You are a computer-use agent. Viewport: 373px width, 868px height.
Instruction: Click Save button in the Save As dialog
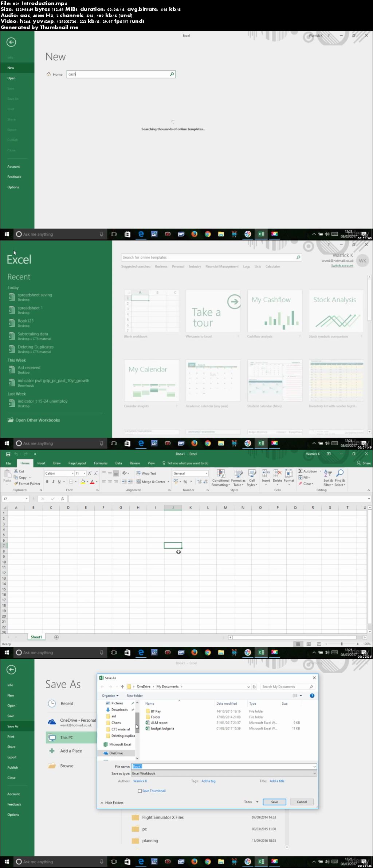tap(275, 802)
